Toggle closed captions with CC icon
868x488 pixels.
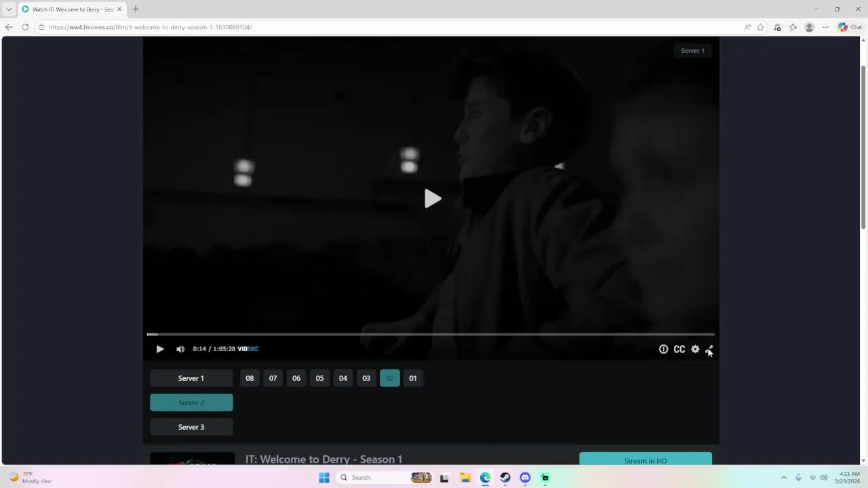(x=679, y=349)
